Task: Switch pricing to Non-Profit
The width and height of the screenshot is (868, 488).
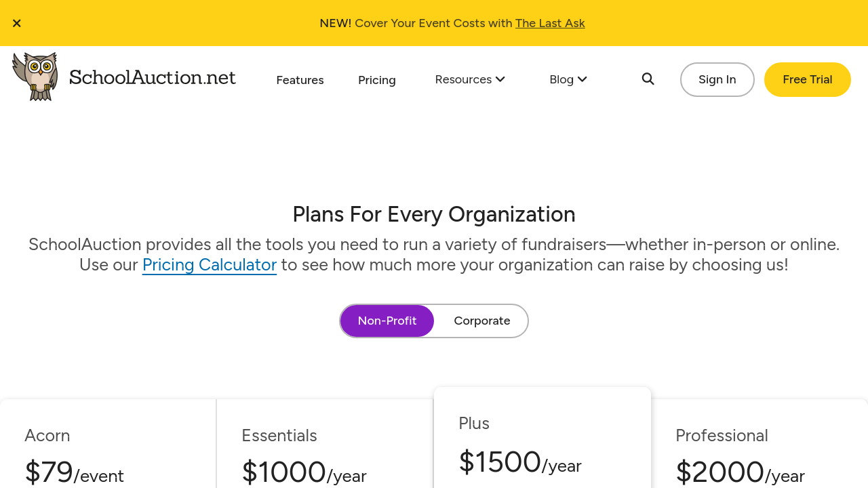Action: (x=387, y=321)
